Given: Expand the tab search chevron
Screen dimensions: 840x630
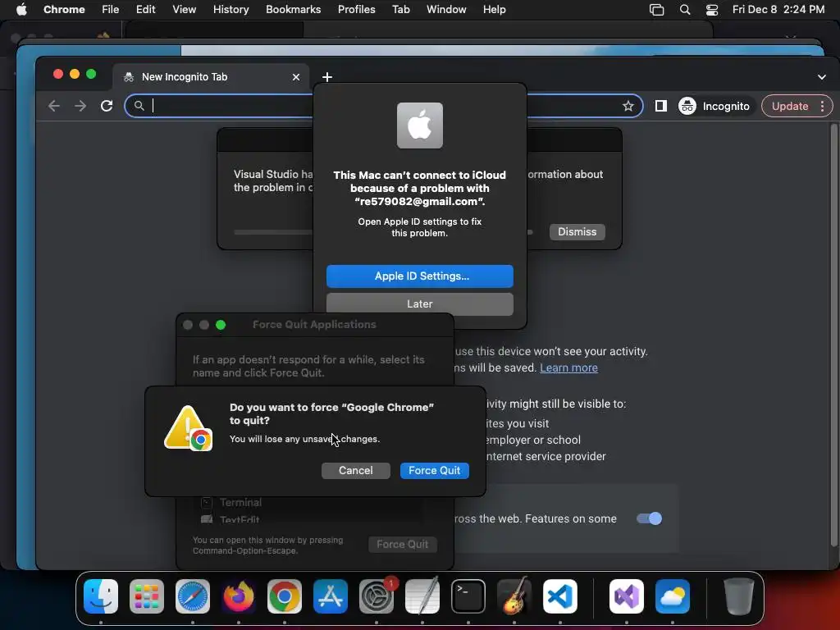Looking at the screenshot, I should coord(822,77).
